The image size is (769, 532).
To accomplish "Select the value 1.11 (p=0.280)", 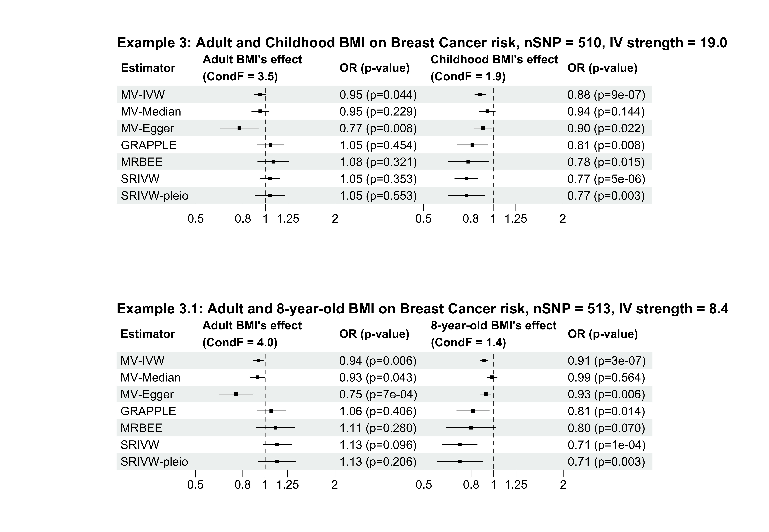I will point(378,428).
